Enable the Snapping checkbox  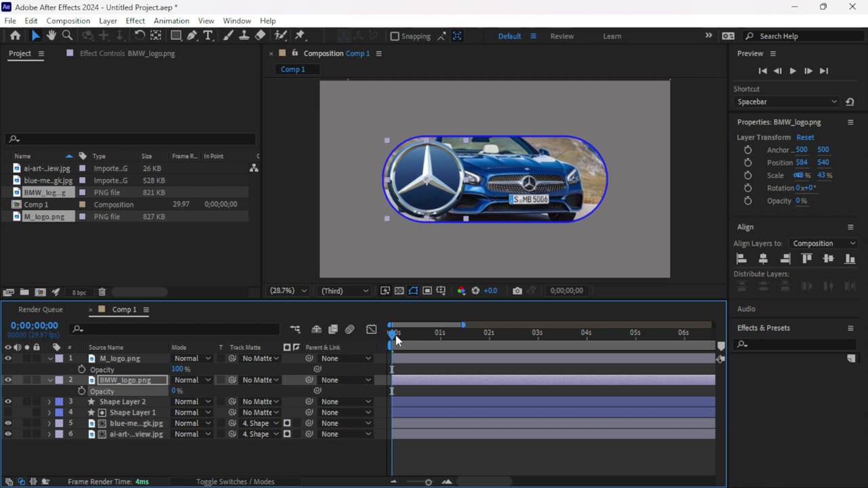(x=395, y=37)
